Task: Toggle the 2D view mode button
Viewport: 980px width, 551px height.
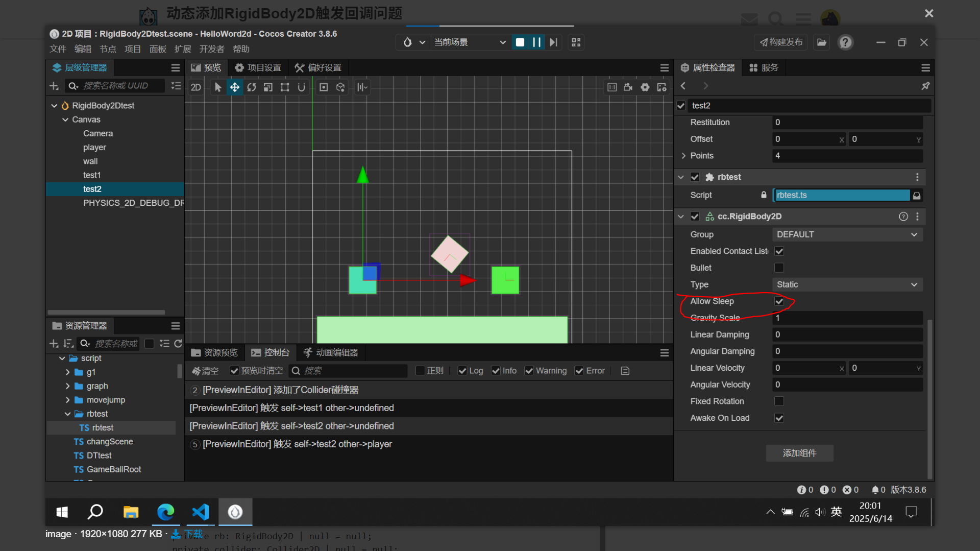Action: pos(196,87)
